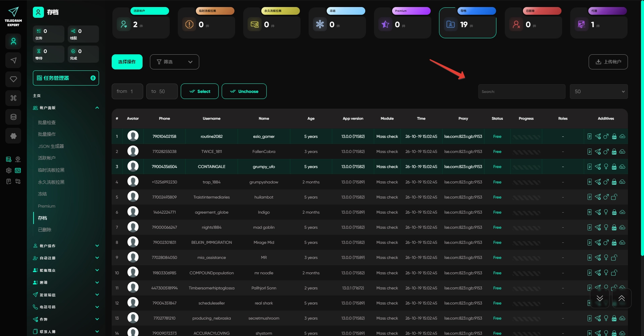The height and width of the screenshot is (336, 644).
Task: Switch to the Premium star card
Action: pos(402,23)
